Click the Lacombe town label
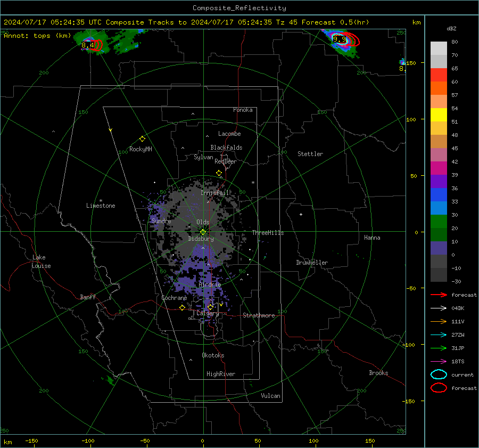Screen dimensions: 479x448 229,134
